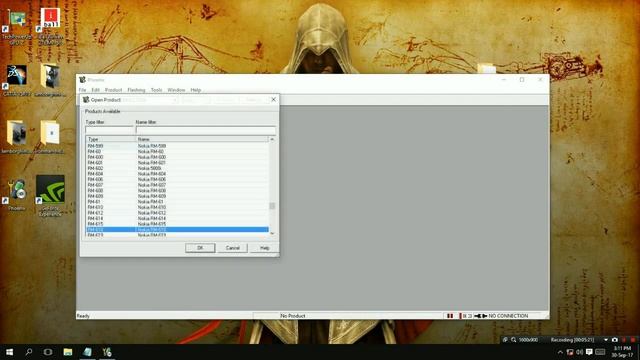Open the Product menu
Viewport: 640px width, 360px height.
[x=113, y=90]
